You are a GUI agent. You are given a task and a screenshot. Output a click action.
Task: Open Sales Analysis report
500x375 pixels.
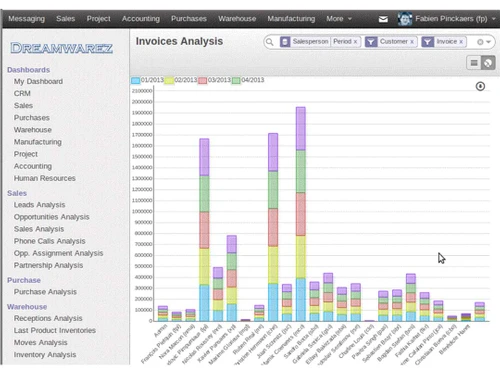point(39,229)
